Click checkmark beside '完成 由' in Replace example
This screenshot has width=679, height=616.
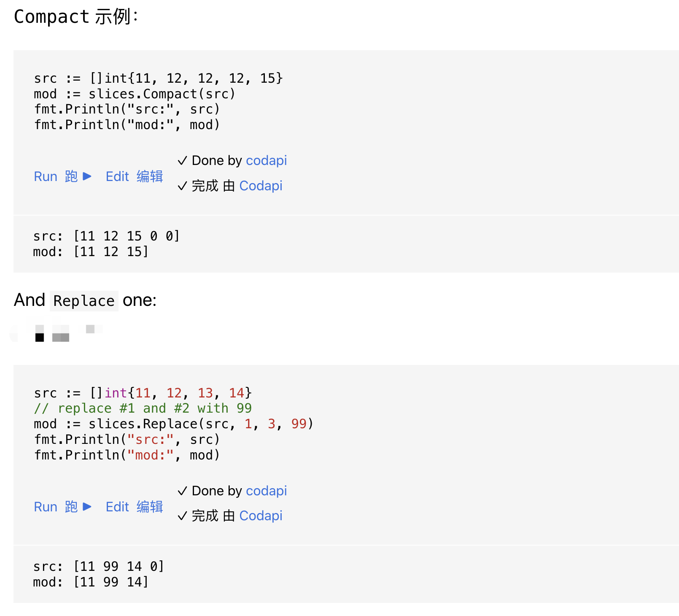(182, 516)
